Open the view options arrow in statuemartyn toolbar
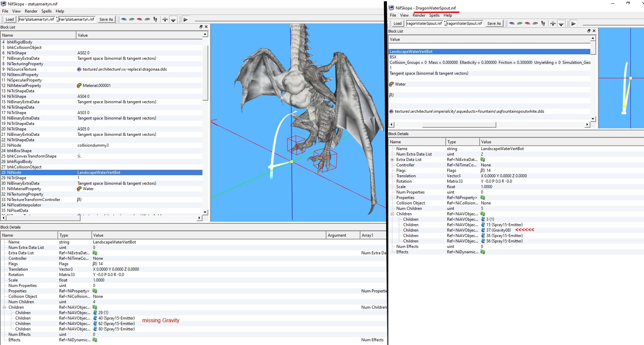This screenshot has height=345, width=644. 173,20
